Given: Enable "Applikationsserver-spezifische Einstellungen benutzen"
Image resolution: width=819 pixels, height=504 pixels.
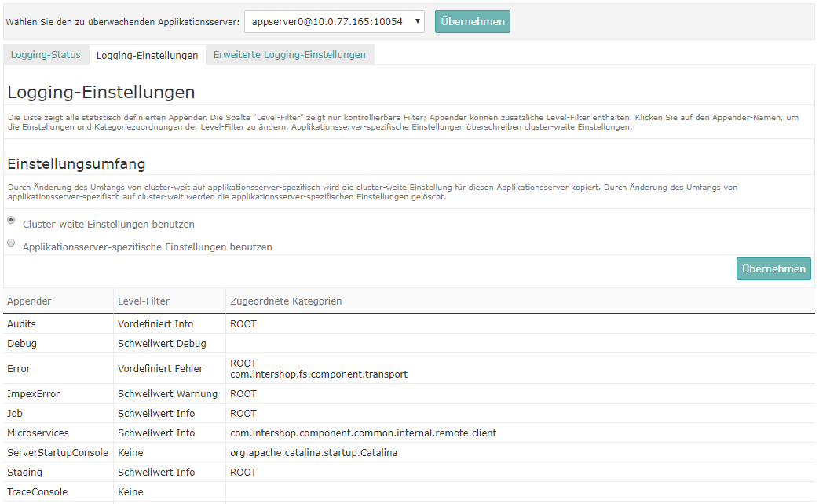Looking at the screenshot, I should click(11, 243).
